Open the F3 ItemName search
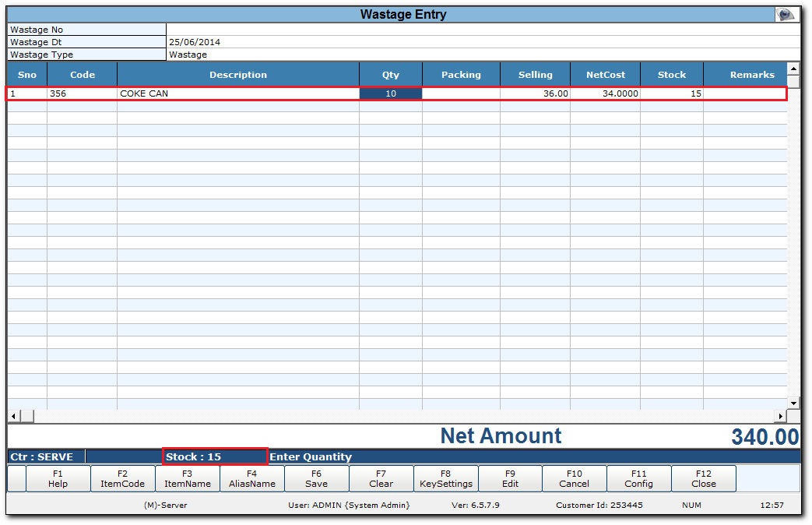The height and width of the screenshot is (525, 812). click(x=187, y=478)
